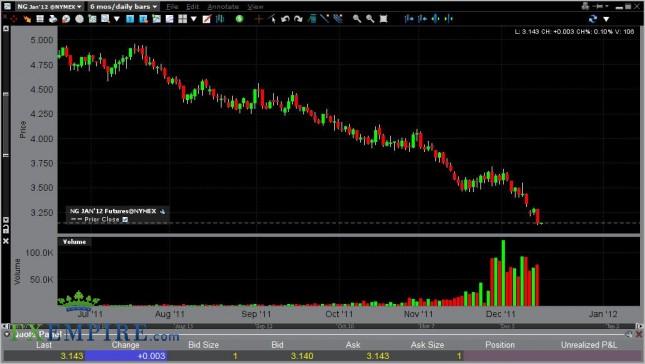This screenshot has height=364, width=645.
Task: Click the blue-green expand bars icon
Action: (x=436, y=19)
